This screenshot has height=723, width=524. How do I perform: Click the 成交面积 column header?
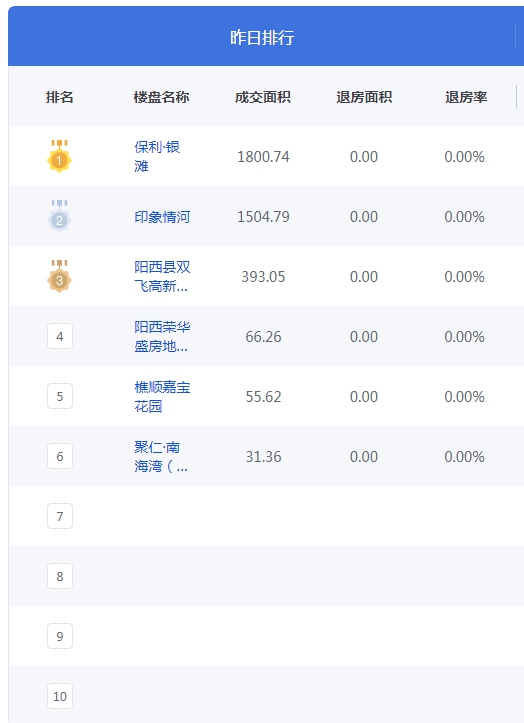(262, 97)
